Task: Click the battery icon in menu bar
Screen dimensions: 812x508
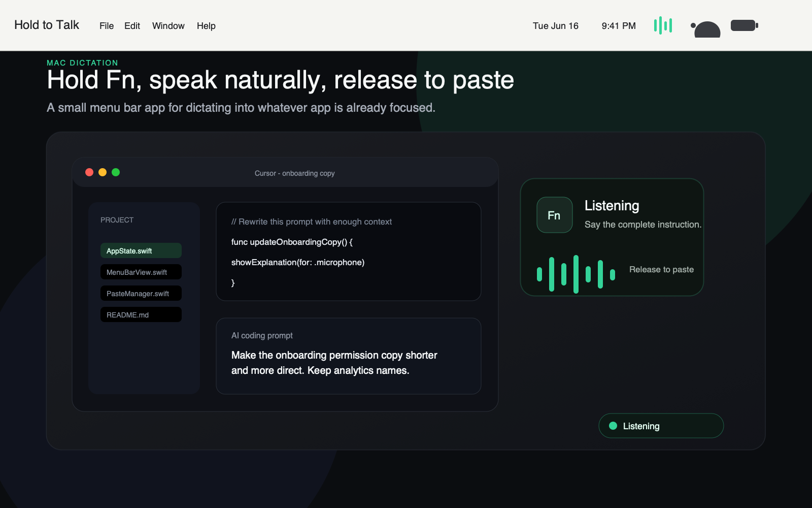Action: (745, 25)
